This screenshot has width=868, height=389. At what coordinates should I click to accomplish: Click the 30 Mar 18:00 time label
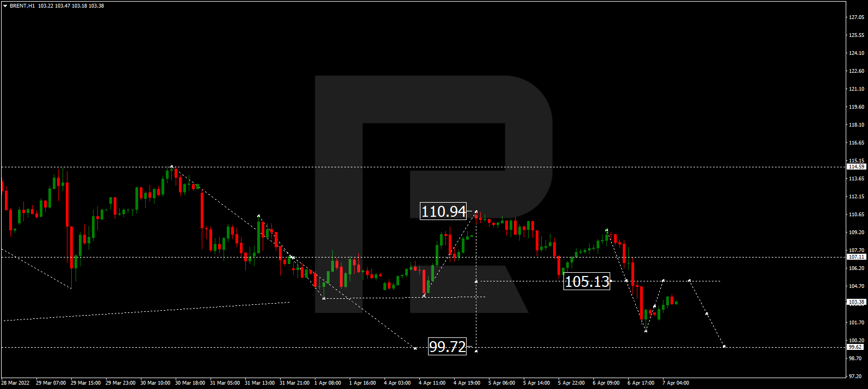pyautogui.click(x=190, y=383)
